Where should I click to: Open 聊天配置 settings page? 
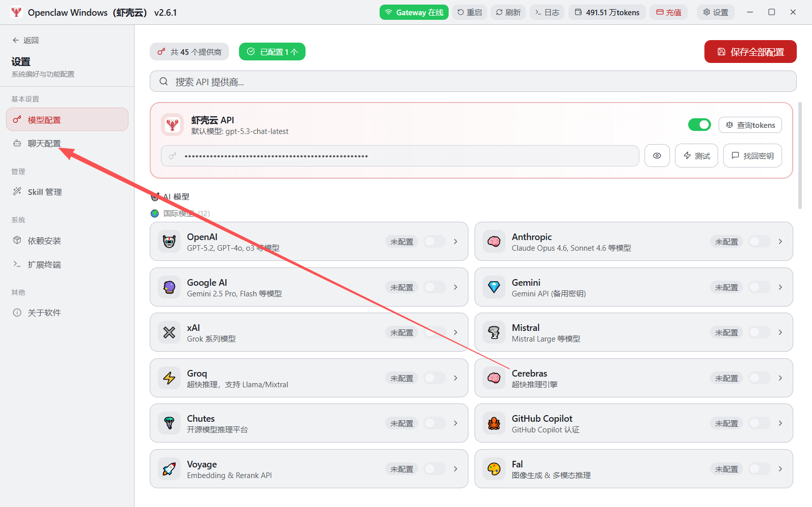point(67,144)
